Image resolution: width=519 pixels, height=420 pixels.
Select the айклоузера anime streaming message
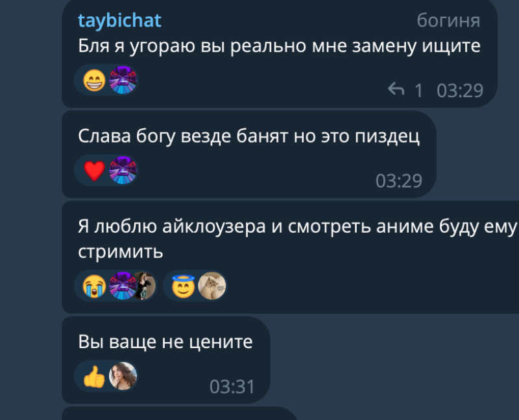coord(297,239)
